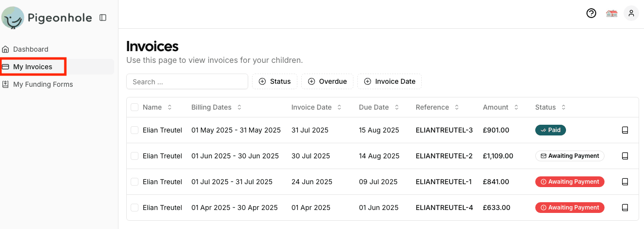View invoice ELIANTREUTEL-3 details icon
The height and width of the screenshot is (229, 644).
point(625,130)
